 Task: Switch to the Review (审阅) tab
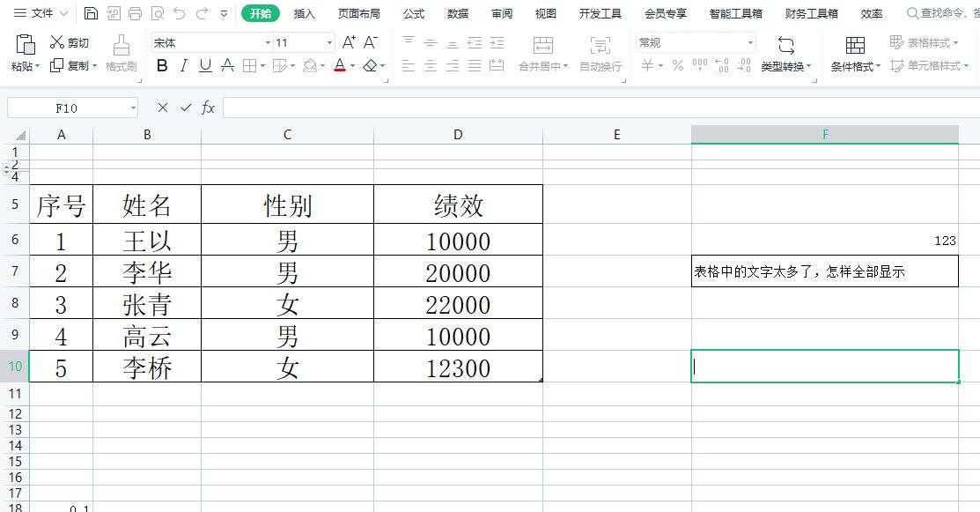point(501,13)
